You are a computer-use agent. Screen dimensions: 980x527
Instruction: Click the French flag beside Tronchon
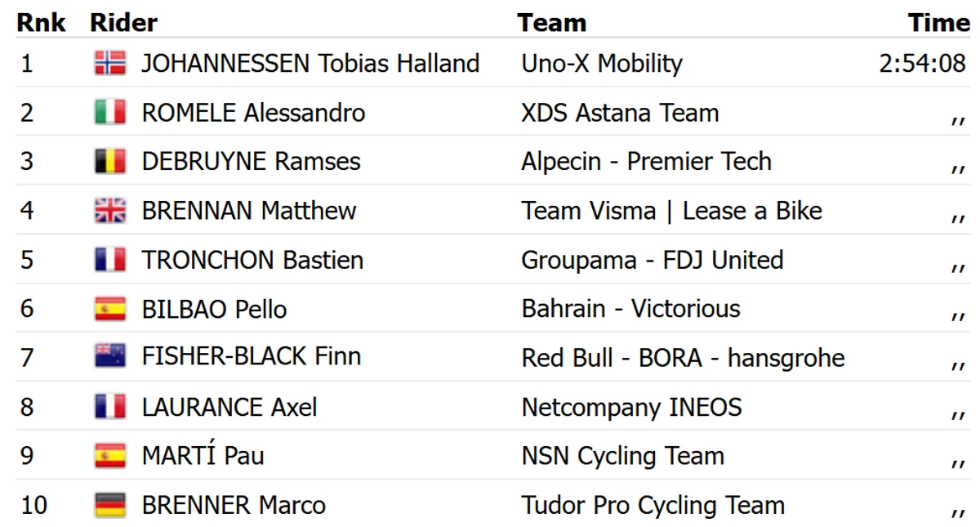click(110, 260)
